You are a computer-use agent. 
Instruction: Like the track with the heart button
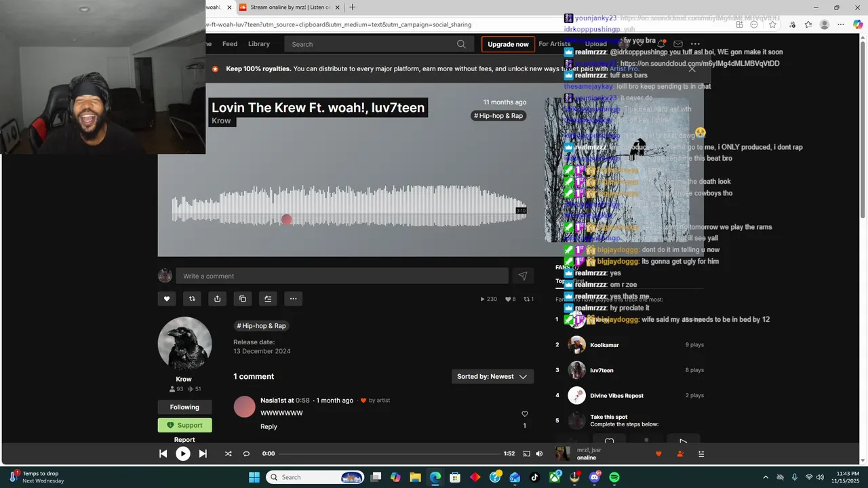tap(167, 299)
